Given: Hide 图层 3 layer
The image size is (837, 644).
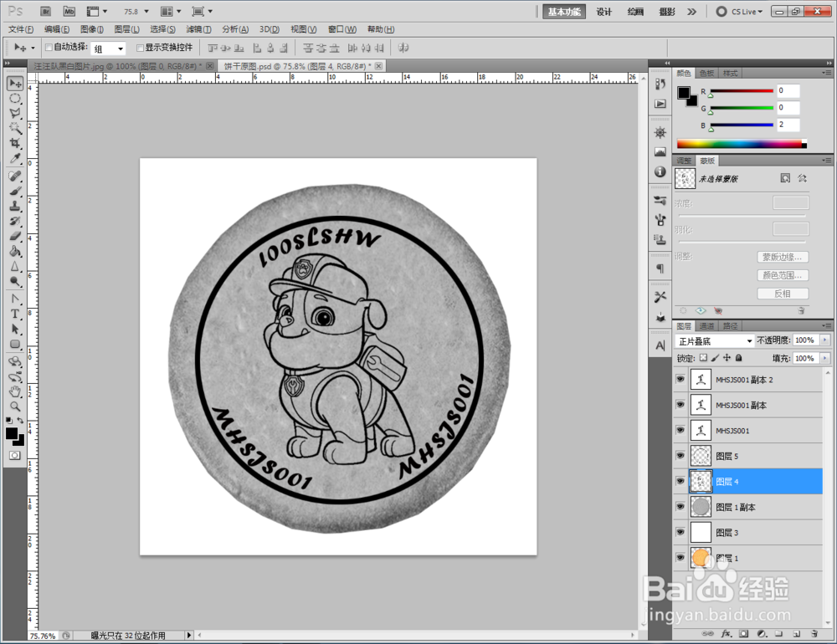Looking at the screenshot, I should pos(680,532).
